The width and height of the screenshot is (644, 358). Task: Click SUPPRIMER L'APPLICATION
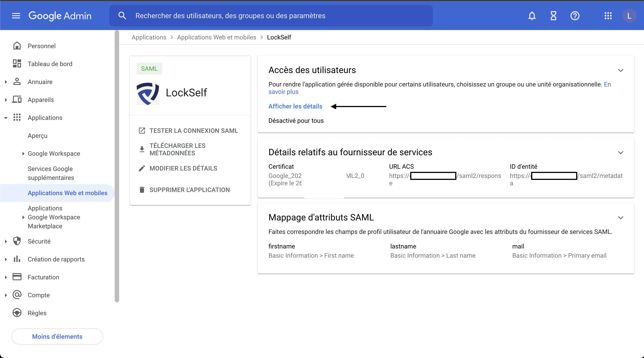click(189, 190)
